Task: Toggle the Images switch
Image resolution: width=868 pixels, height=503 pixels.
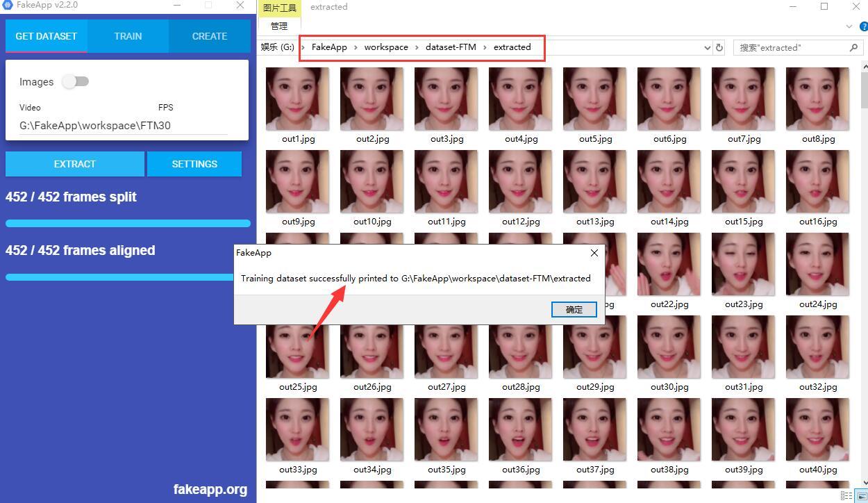Action: pyautogui.click(x=75, y=81)
